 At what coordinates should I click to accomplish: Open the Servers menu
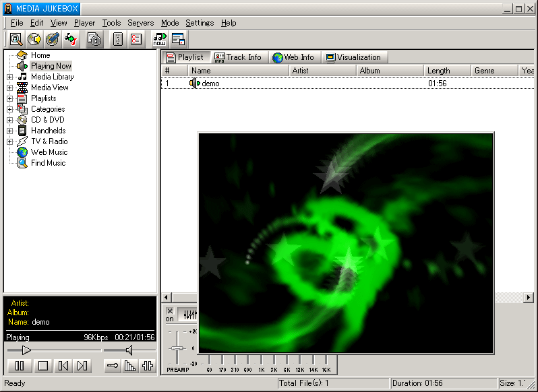click(x=141, y=23)
